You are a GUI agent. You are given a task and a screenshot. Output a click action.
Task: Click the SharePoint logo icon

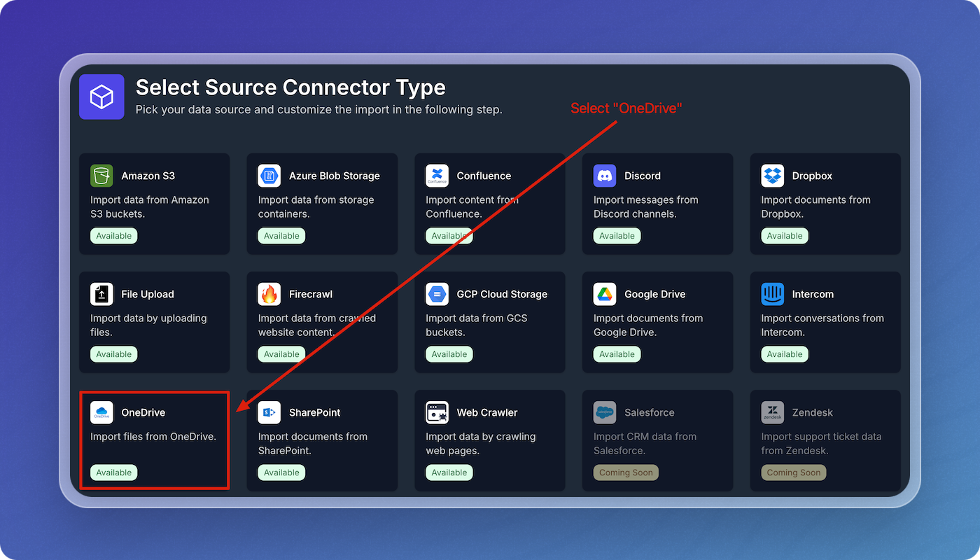pyautogui.click(x=269, y=412)
